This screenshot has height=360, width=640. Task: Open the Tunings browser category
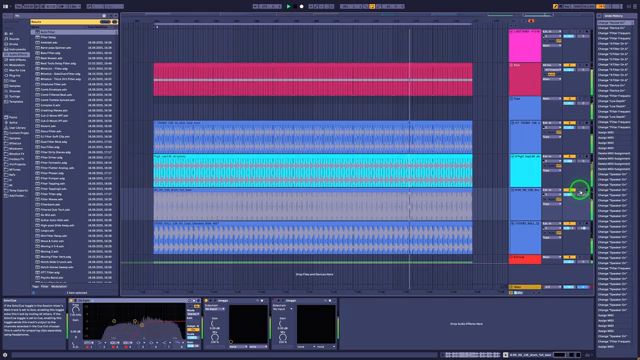coord(14,96)
